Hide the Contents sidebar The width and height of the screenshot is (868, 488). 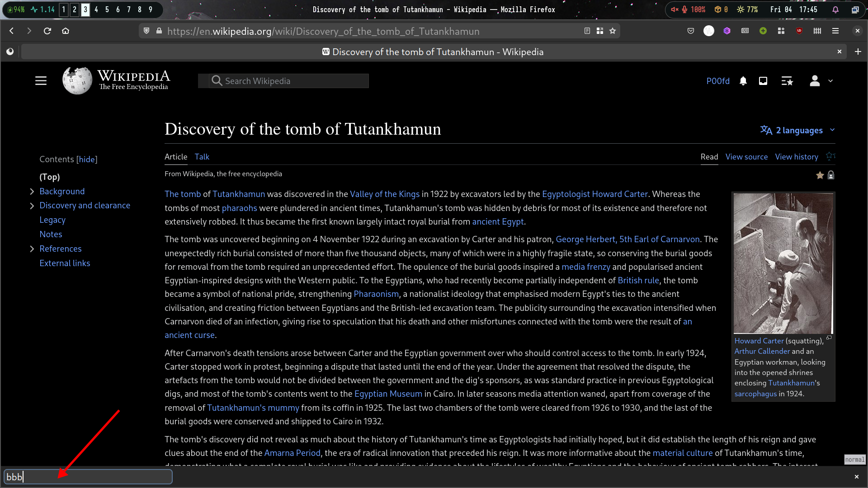coord(87,159)
